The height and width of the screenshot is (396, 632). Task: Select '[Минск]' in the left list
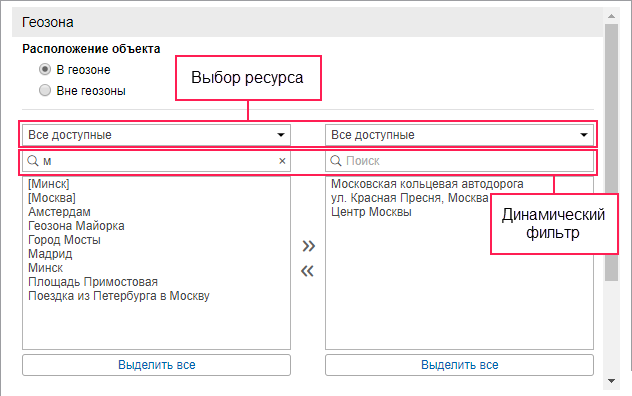[49, 184]
